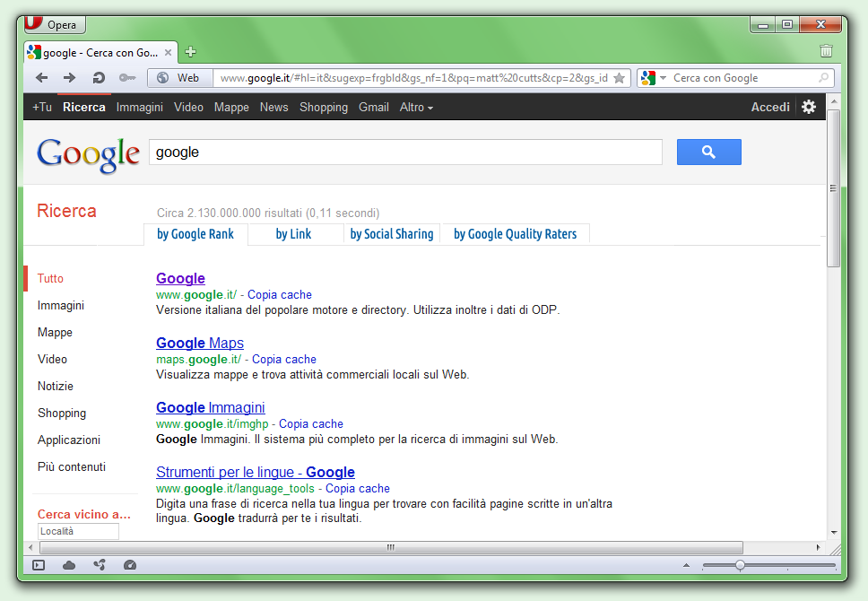Open Copia cache for www.google.it/
868x601 pixels.
[x=280, y=295]
